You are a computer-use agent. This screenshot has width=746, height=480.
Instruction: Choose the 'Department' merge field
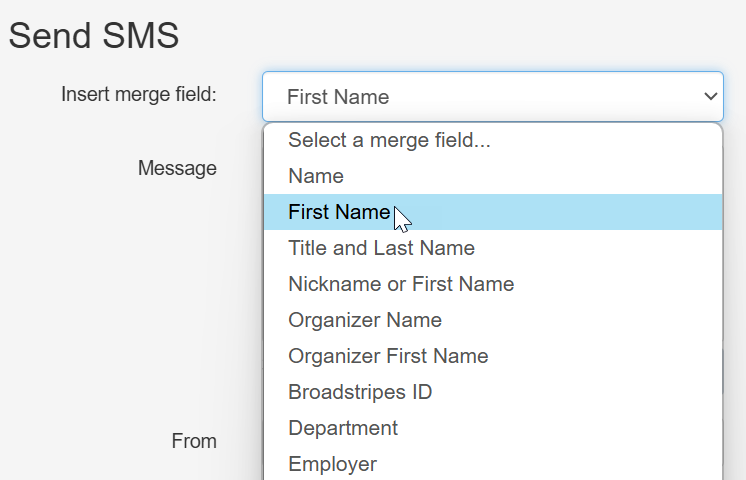(493, 428)
